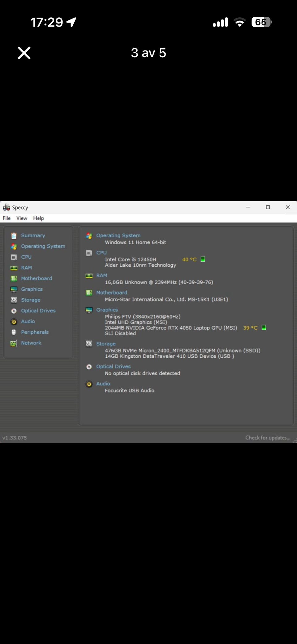Click the Motherboard icon in sidebar
The image size is (297, 644).
point(14,279)
